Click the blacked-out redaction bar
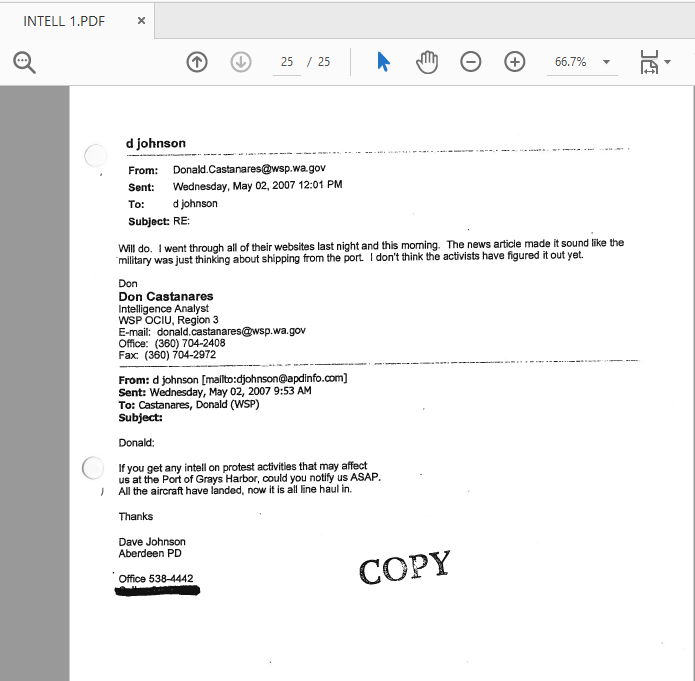The height and width of the screenshot is (681, 695). [158, 591]
